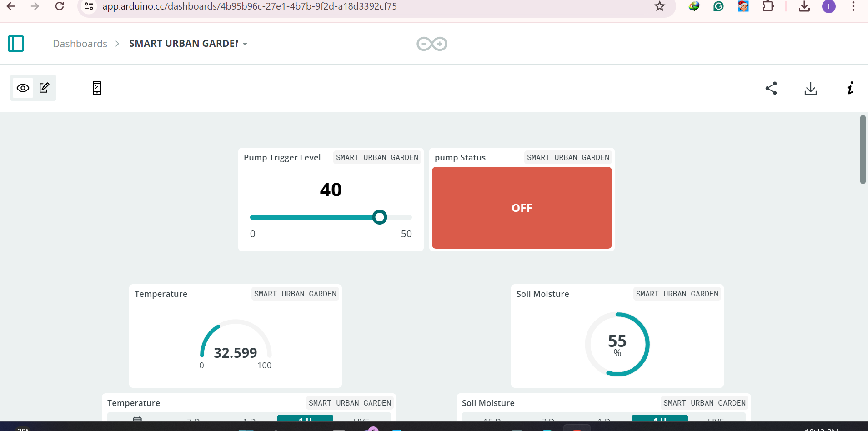Click SMART URBAN GARDEN tag on Temperature chart widget
The width and height of the screenshot is (868, 431).
click(350, 403)
